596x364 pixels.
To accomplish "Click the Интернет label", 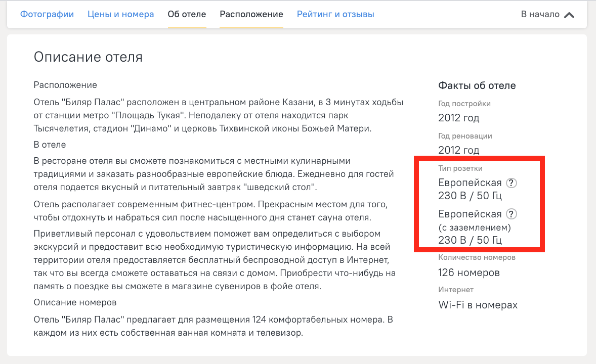I will 456,290.
